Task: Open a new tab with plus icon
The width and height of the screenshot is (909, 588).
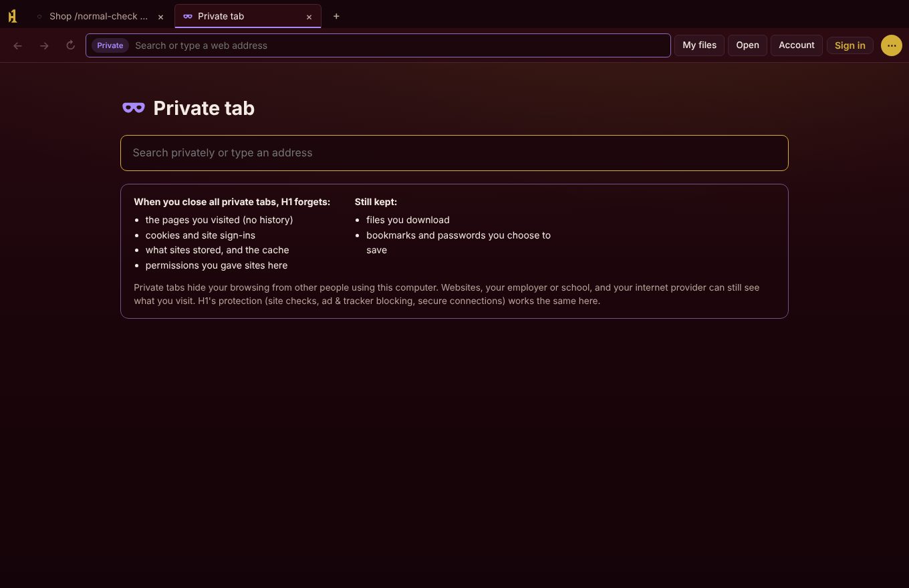Action: tap(336, 16)
